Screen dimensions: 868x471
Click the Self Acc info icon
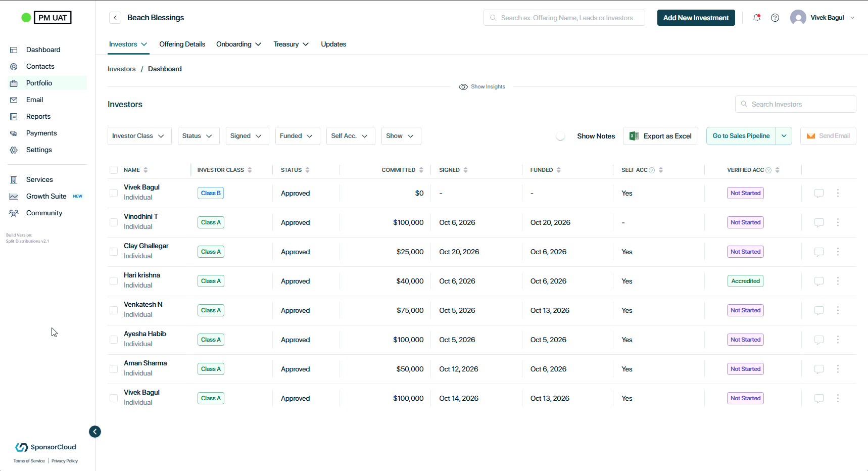[652, 170]
